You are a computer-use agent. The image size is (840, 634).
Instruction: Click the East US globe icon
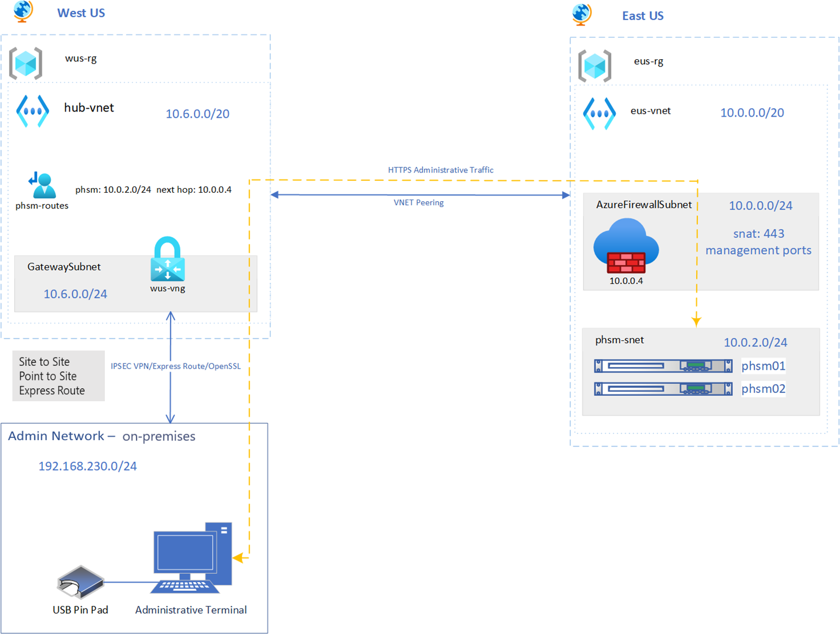click(582, 15)
